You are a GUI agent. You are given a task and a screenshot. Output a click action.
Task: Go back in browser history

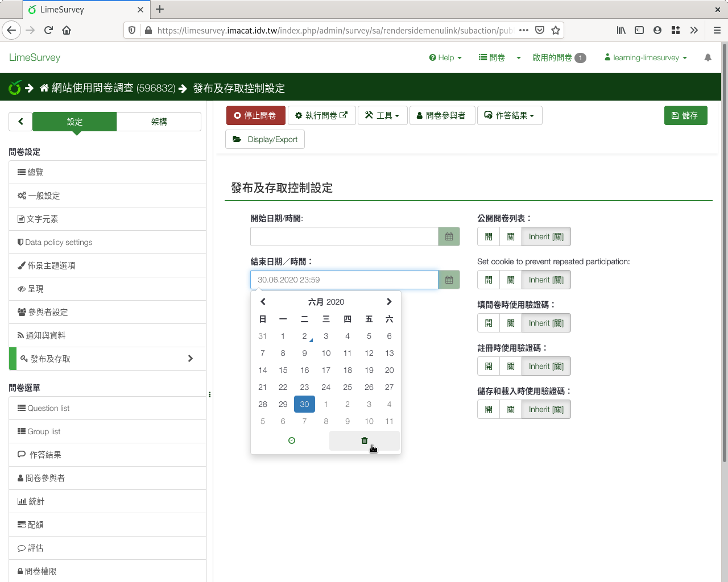tap(11, 30)
